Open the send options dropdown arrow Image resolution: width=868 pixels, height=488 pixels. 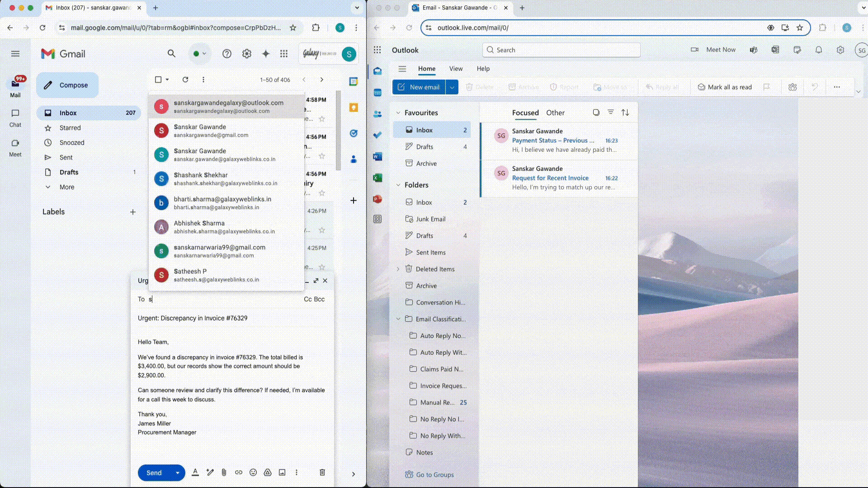coord(178,473)
